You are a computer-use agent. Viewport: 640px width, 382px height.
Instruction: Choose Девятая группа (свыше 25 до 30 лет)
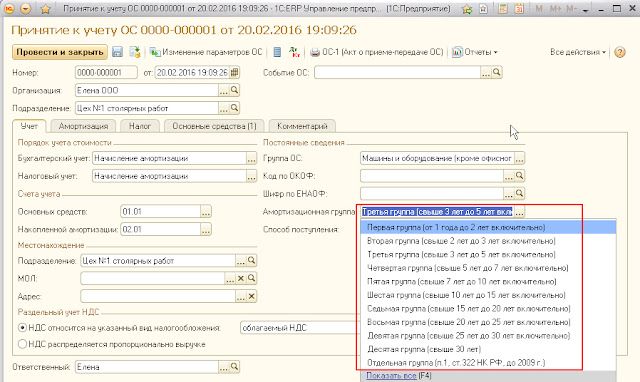[488, 335]
